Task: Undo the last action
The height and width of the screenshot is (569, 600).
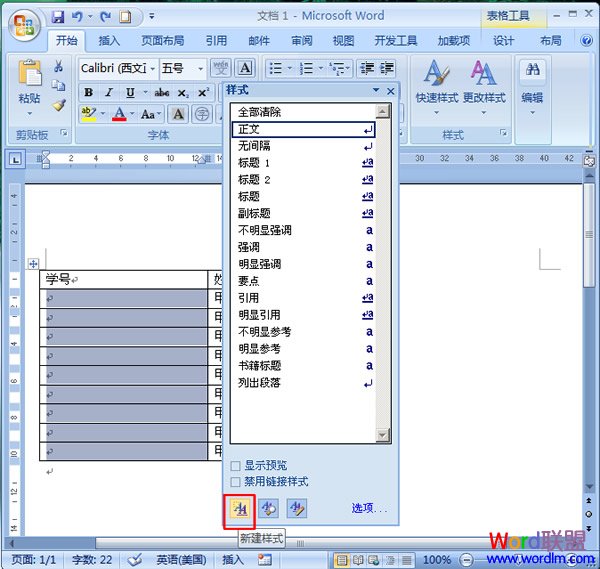Action: (x=77, y=16)
